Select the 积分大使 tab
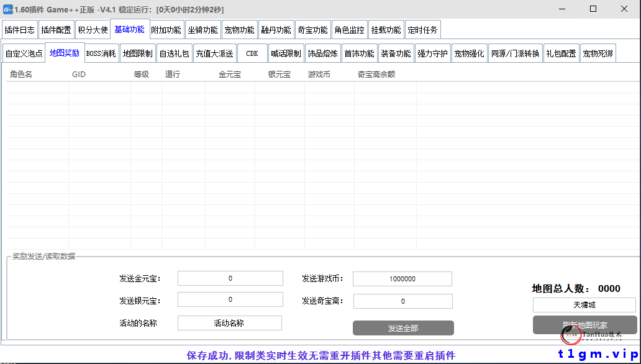This screenshot has width=641, height=364. [93, 29]
